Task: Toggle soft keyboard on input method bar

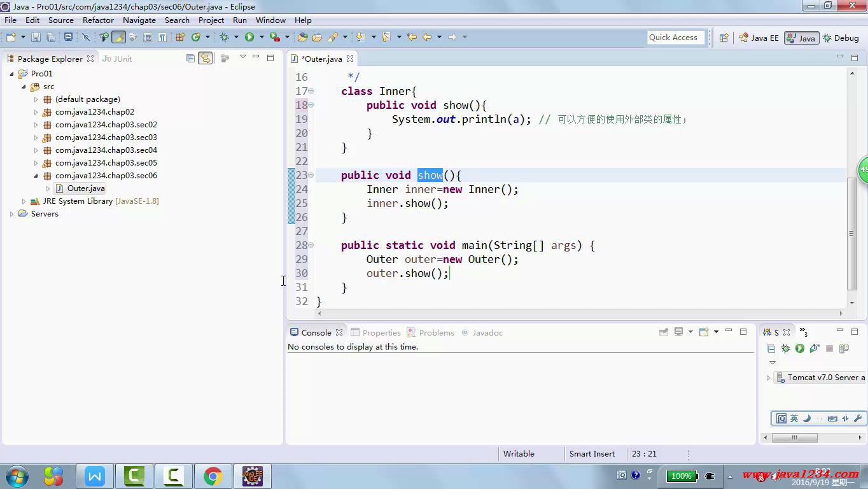Action: (x=832, y=418)
